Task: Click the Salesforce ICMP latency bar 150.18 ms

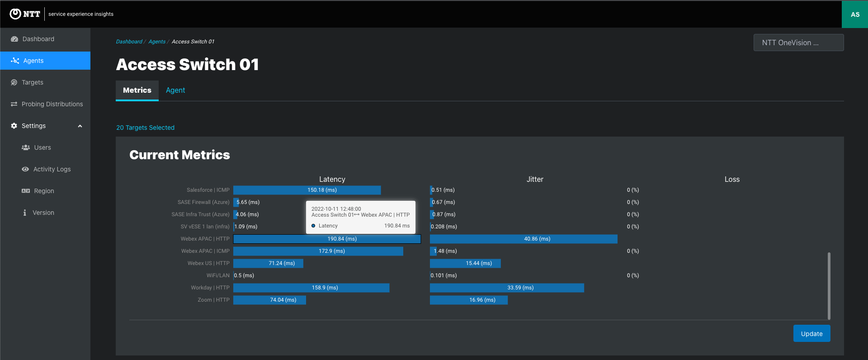Action: pos(307,190)
